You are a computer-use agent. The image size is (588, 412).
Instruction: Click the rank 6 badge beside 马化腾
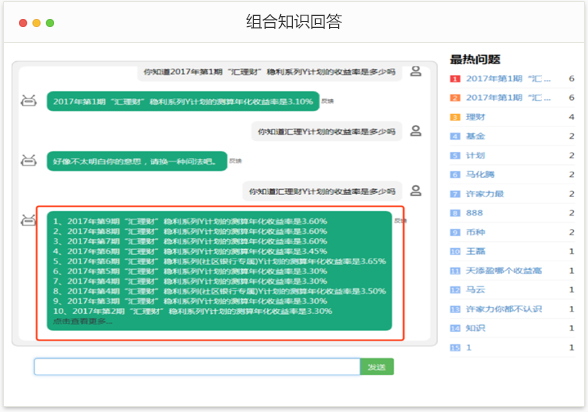(x=455, y=175)
